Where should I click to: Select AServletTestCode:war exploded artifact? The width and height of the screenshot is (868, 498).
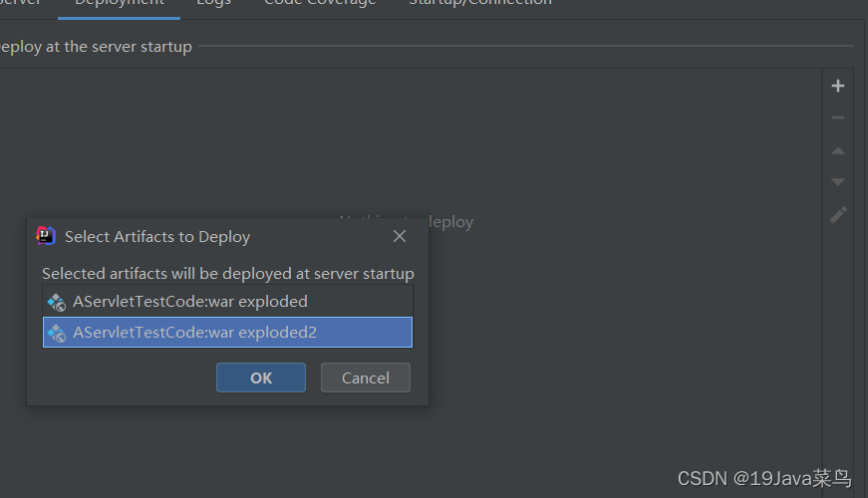[227, 302]
